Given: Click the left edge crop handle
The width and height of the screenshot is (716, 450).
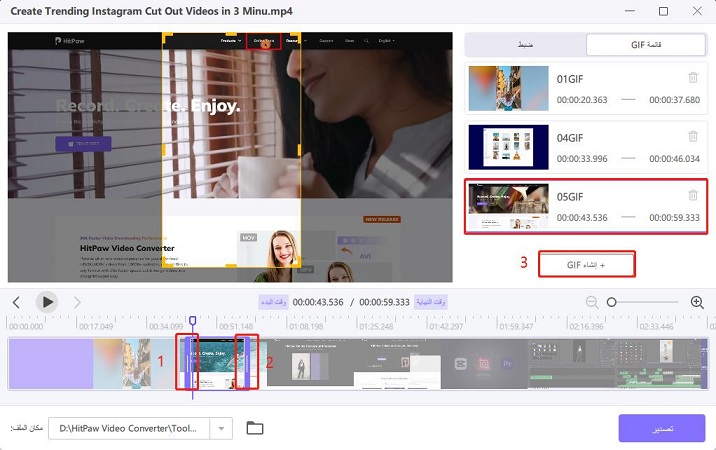Looking at the screenshot, I should (x=164, y=149).
